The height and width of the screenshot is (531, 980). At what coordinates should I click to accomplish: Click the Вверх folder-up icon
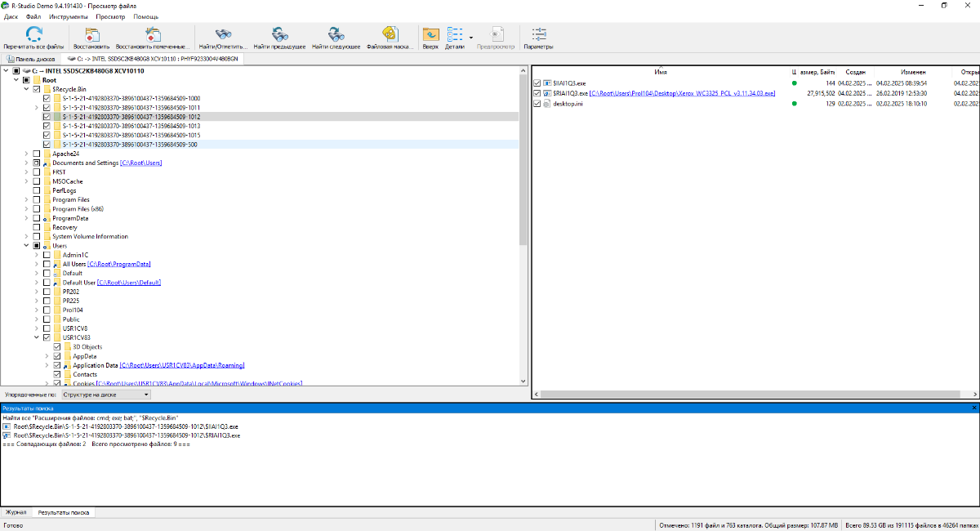point(430,34)
